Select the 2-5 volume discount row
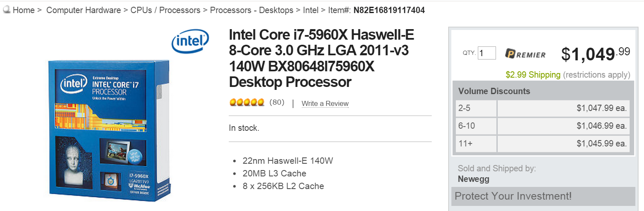This screenshot has width=644, height=211. (x=543, y=108)
